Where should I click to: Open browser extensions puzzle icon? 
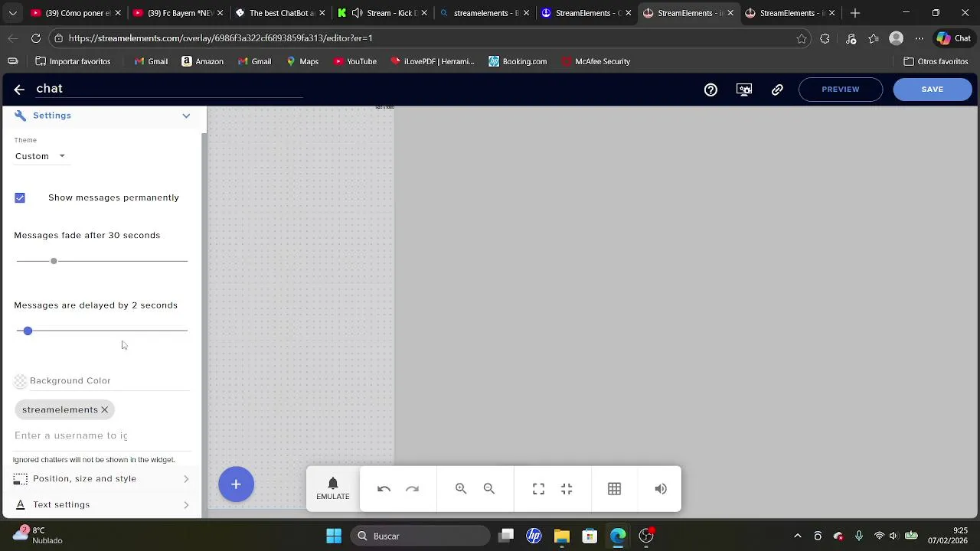click(825, 38)
